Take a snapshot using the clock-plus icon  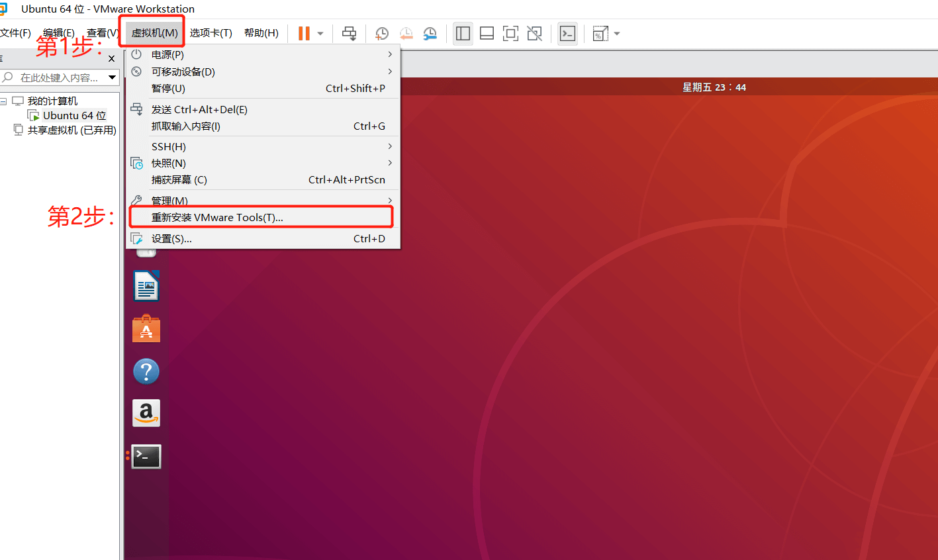pyautogui.click(x=382, y=33)
